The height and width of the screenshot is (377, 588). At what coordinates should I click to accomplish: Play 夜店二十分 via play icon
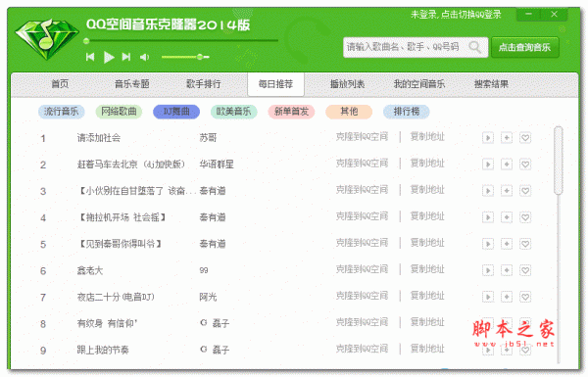pyautogui.click(x=488, y=297)
